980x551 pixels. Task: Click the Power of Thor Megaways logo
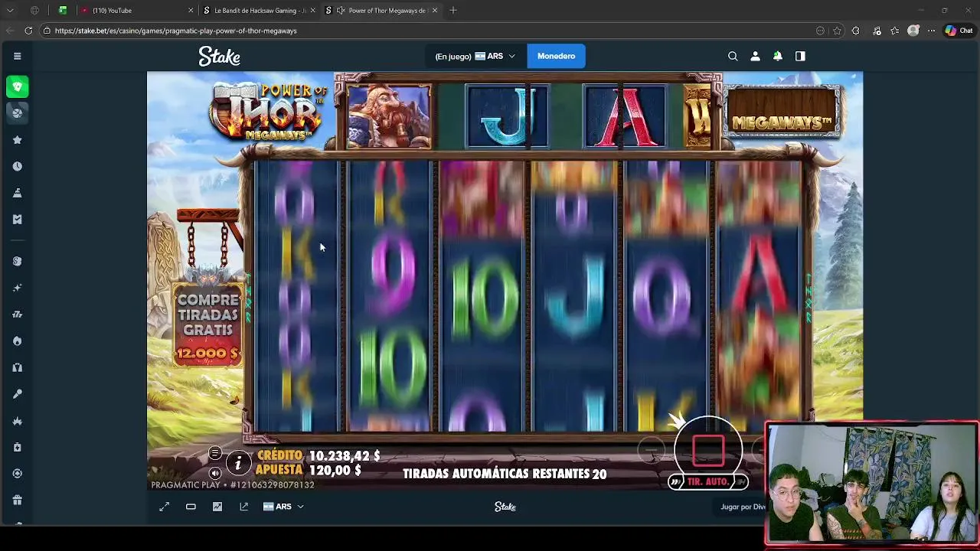(267, 113)
